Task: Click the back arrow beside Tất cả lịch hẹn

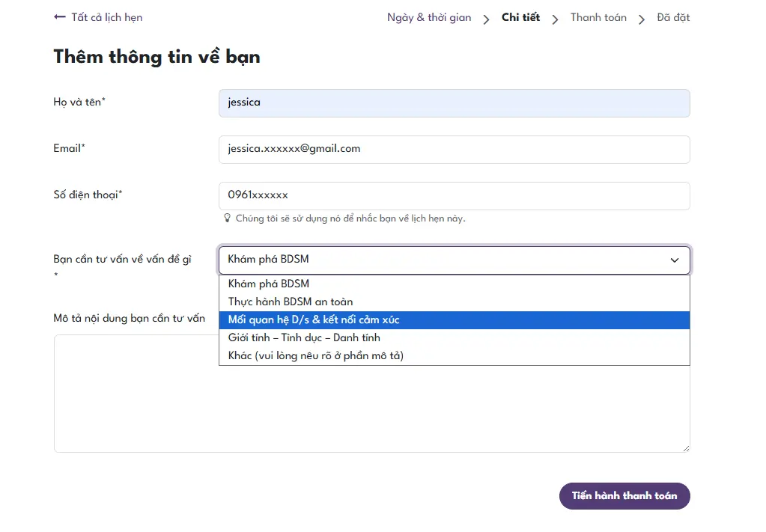Action: click(60, 17)
